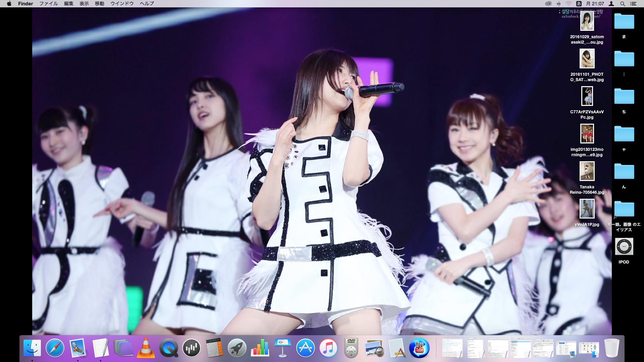
Task: Open the Japanese input source menu
Action: coord(579,4)
